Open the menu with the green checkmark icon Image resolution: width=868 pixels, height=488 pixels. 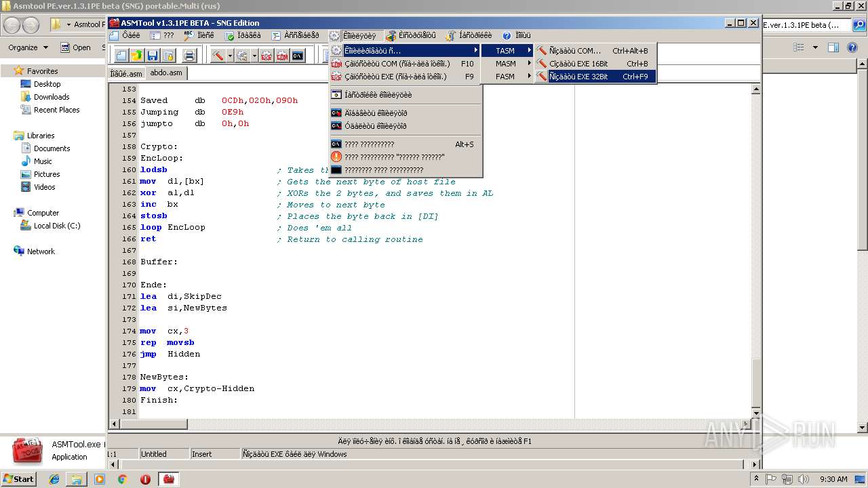point(243,35)
